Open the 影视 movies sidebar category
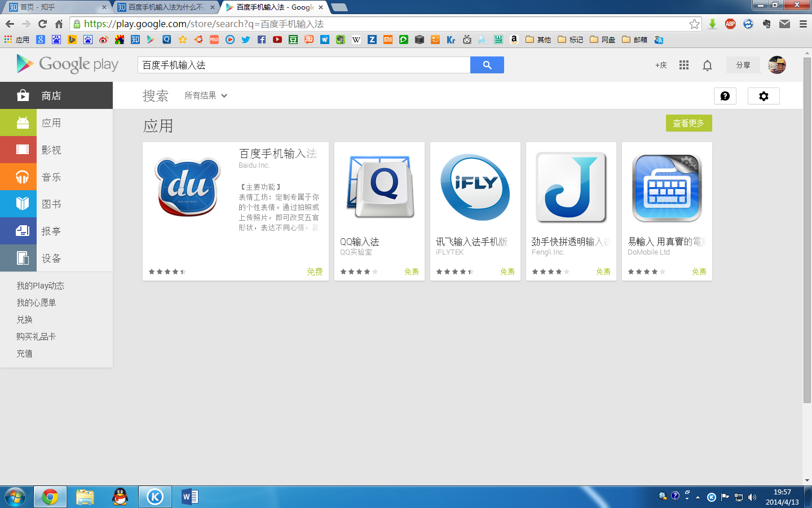This screenshot has height=508, width=812. tap(56, 150)
